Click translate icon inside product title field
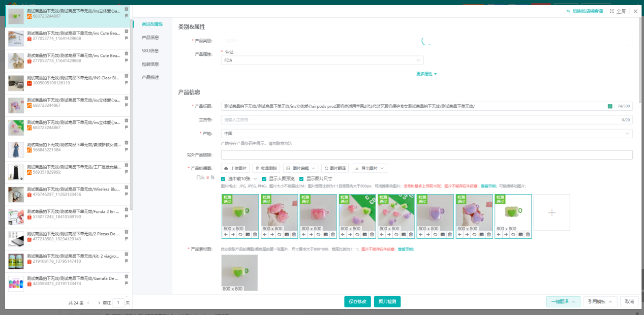The height and width of the screenshot is (315, 644). (610, 106)
